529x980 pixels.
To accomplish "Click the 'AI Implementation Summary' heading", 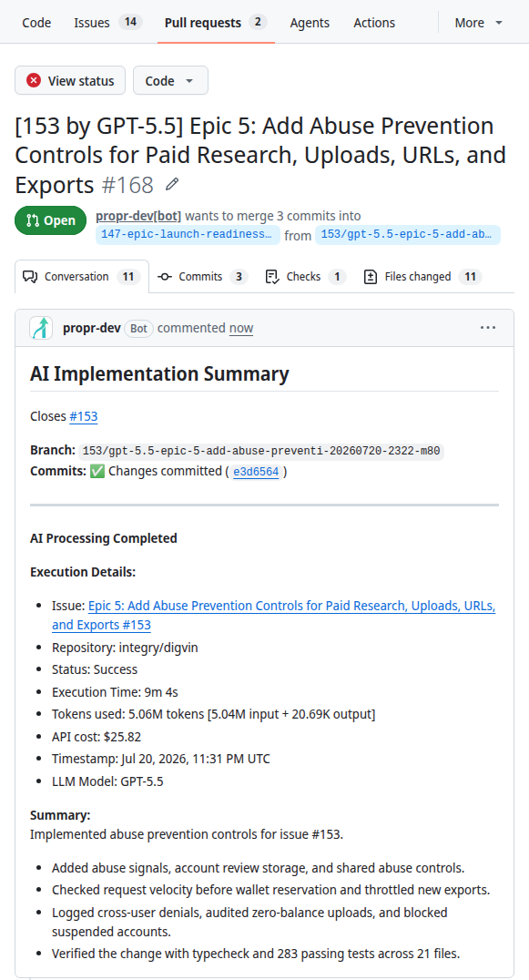I will [159, 373].
